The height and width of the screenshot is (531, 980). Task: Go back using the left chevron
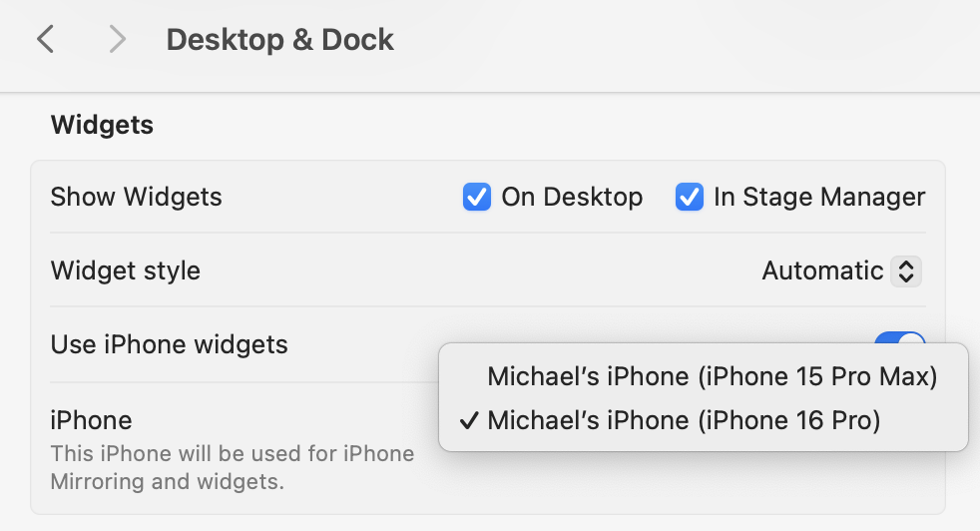pyautogui.click(x=45, y=40)
